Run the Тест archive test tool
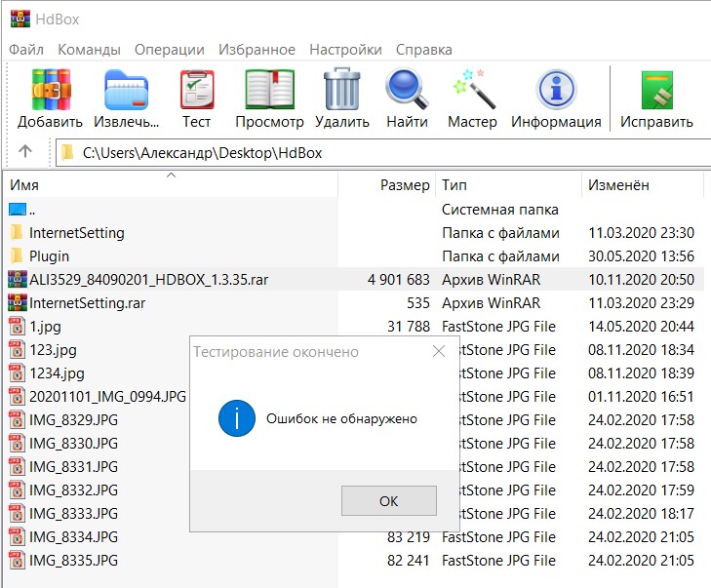 pyautogui.click(x=197, y=90)
